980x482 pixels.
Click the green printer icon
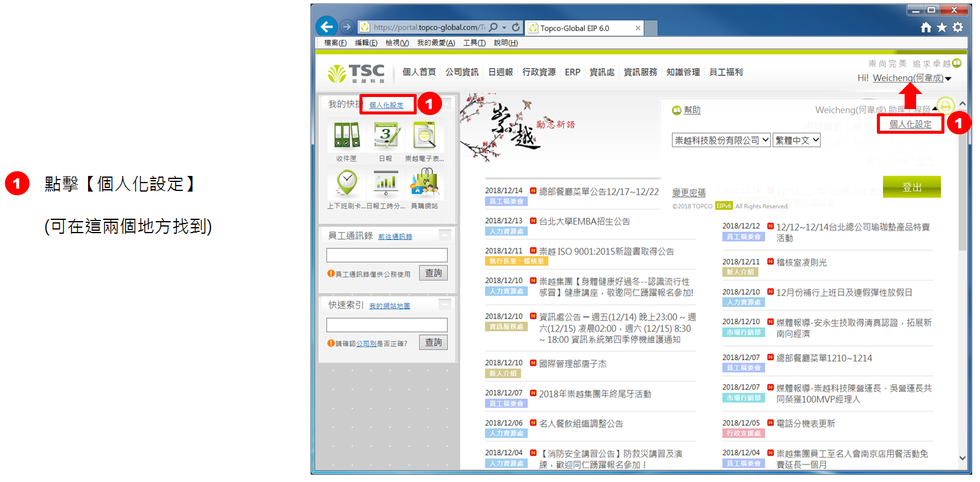point(946,105)
